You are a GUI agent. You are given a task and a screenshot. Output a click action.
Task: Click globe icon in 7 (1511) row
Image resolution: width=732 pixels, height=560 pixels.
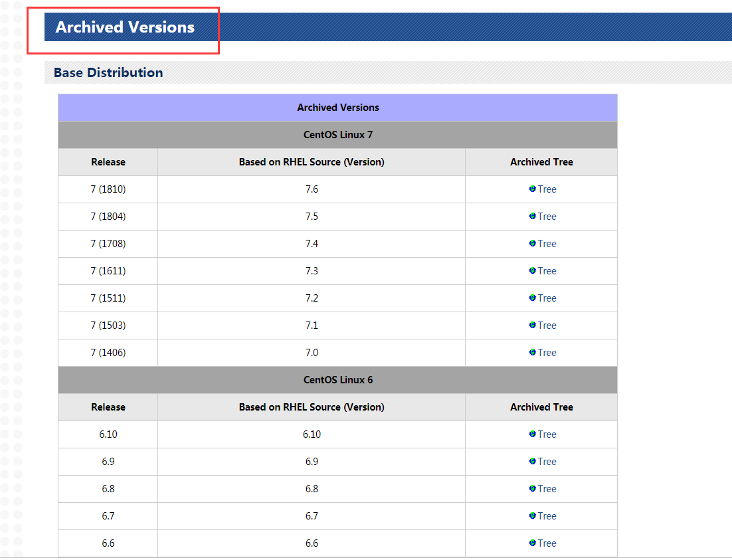pyautogui.click(x=532, y=298)
